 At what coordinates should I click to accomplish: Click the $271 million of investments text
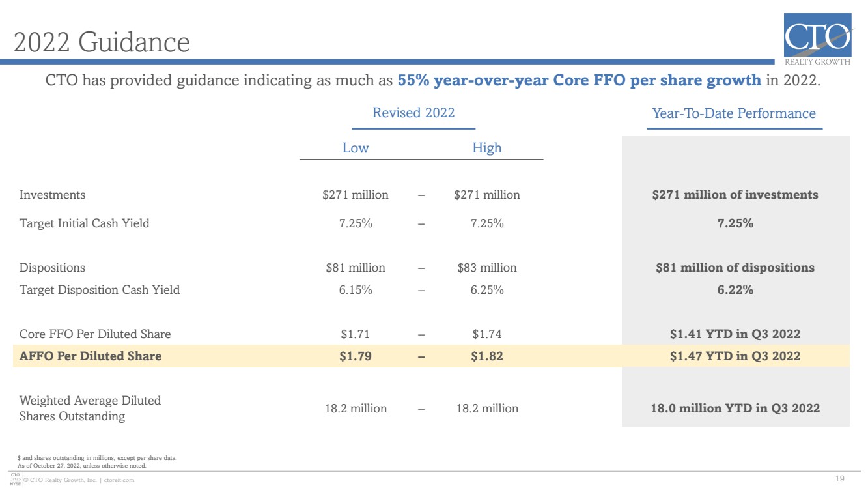735,195
